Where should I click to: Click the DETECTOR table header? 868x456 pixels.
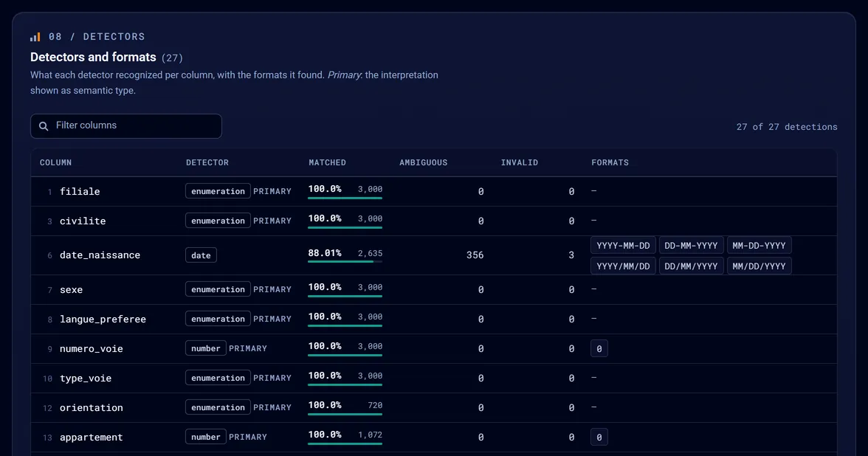click(207, 162)
